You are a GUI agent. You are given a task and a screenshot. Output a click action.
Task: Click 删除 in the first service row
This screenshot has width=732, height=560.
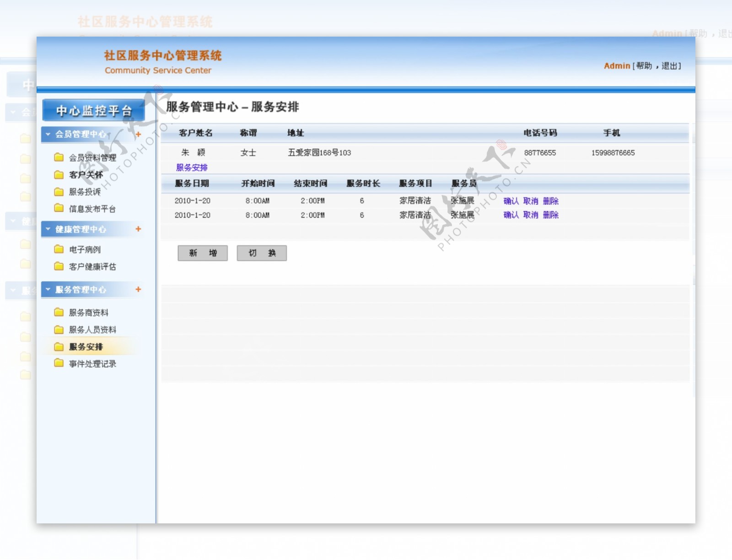pyautogui.click(x=551, y=201)
